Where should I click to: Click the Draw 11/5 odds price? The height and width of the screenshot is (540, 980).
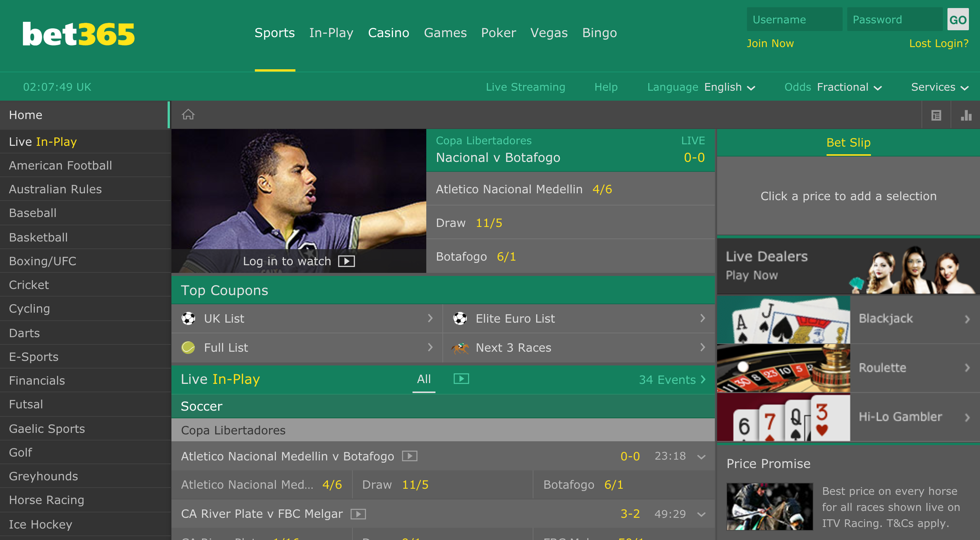click(x=489, y=223)
